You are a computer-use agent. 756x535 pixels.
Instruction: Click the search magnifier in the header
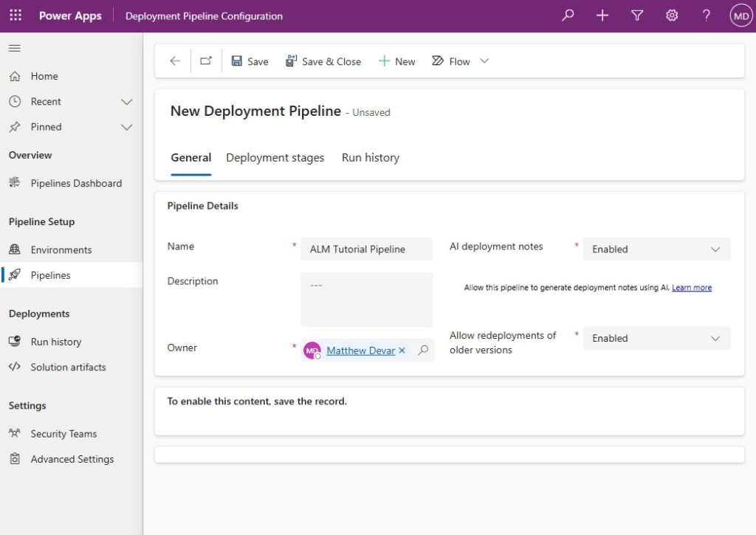pyautogui.click(x=568, y=15)
